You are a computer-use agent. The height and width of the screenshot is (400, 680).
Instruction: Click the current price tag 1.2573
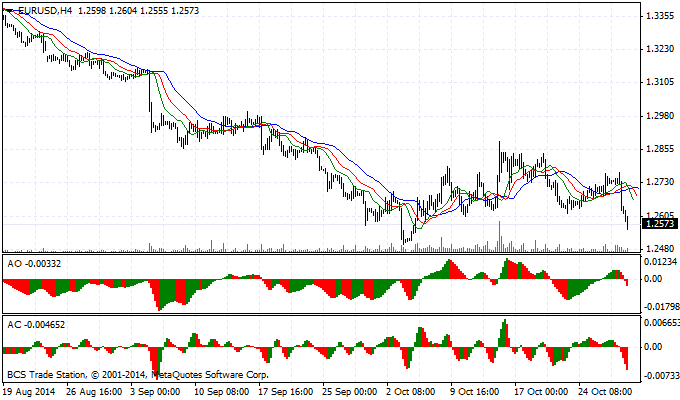coord(660,223)
